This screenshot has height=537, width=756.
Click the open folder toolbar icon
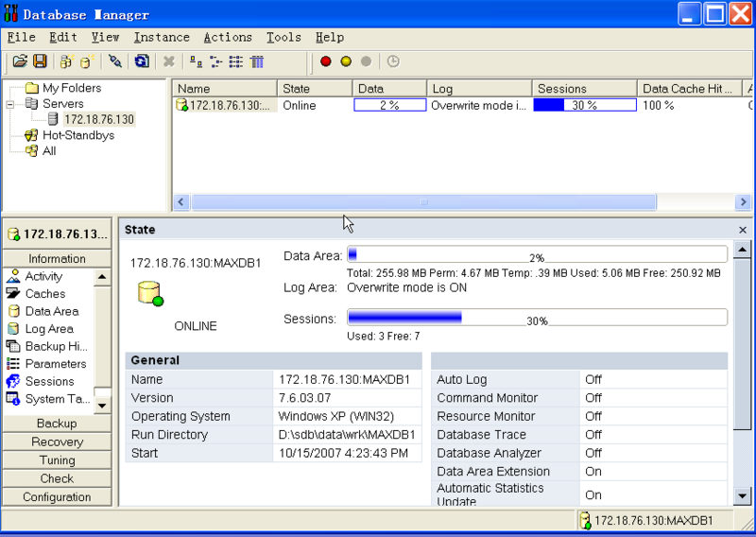[20, 61]
